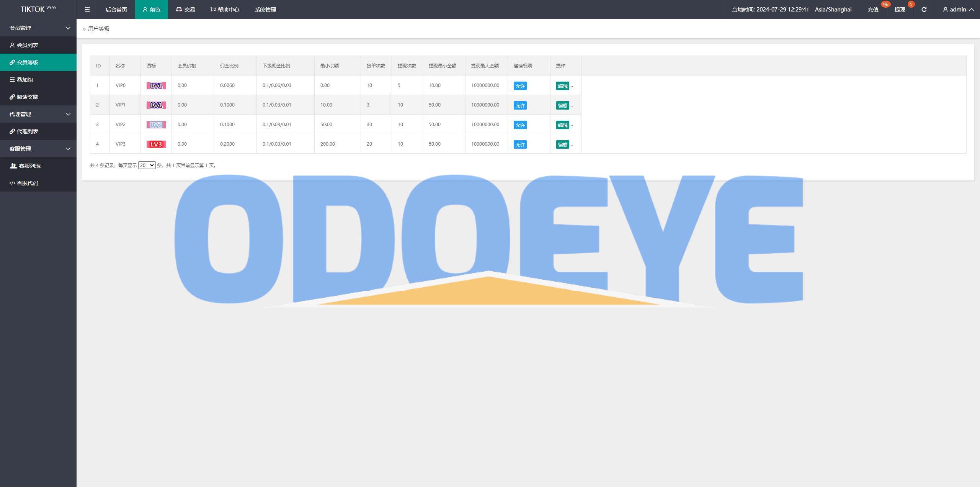Image resolution: width=980 pixels, height=487 pixels.
Task: Click the LV1 icon in VIP0 row
Action: [x=156, y=85]
